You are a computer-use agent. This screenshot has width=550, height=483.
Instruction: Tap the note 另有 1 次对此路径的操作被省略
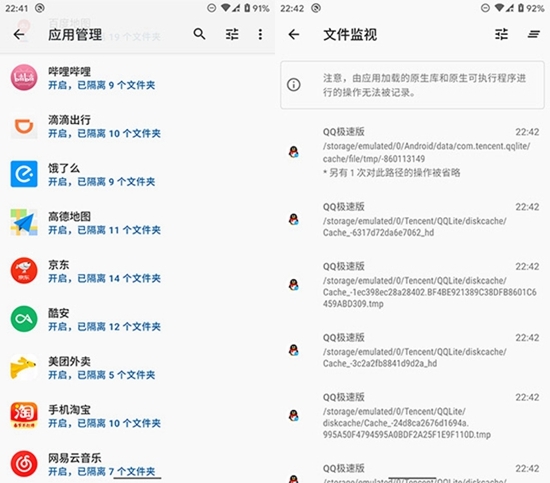(391, 172)
